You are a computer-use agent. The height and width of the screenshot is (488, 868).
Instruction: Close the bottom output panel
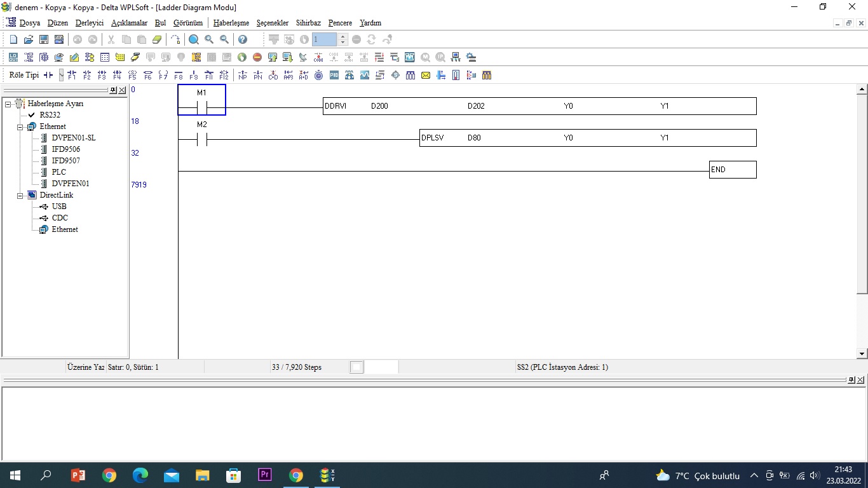tap(860, 380)
